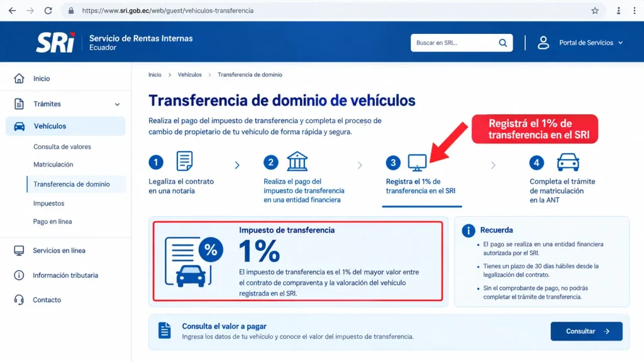Select Pago en línea submenu item
This screenshot has height=362, width=644.
52,221
